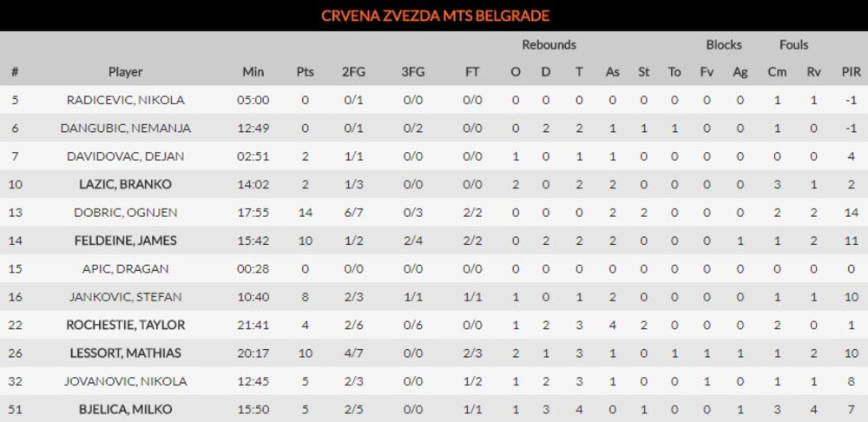
Task: Open Lazic, Branko player page
Action: click(126, 184)
